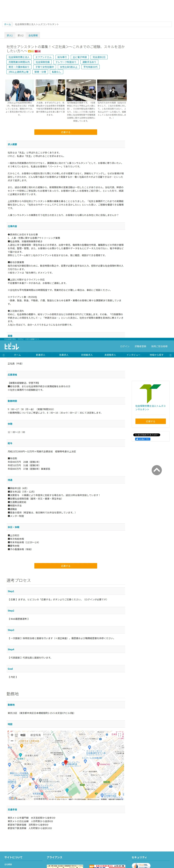The width and height of the screenshot is (174, 868).
Task: Click the 応募する button above 選考プロセス
Action: (66, 566)
